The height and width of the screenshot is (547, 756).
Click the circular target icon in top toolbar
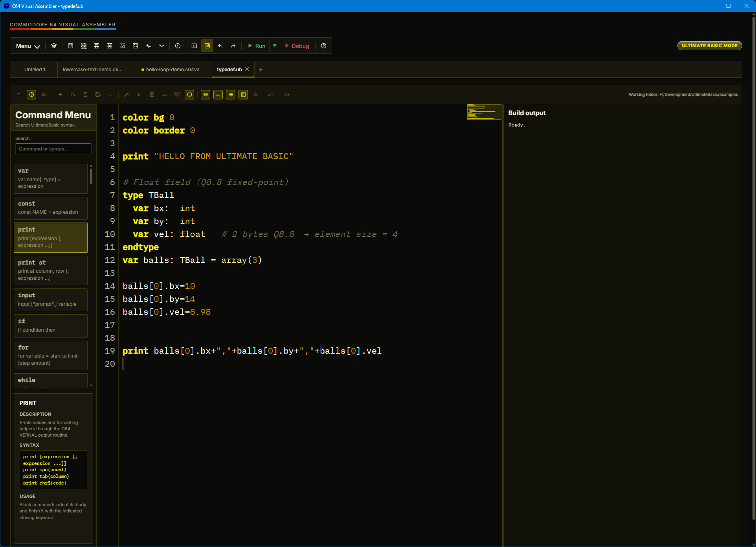[178, 46]
